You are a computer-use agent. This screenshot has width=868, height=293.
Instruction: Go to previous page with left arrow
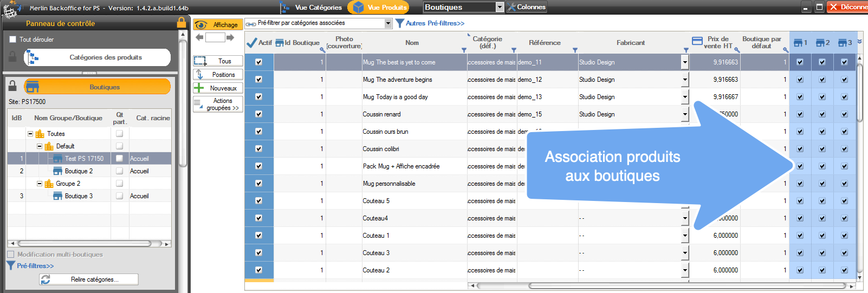pos(199,37)
